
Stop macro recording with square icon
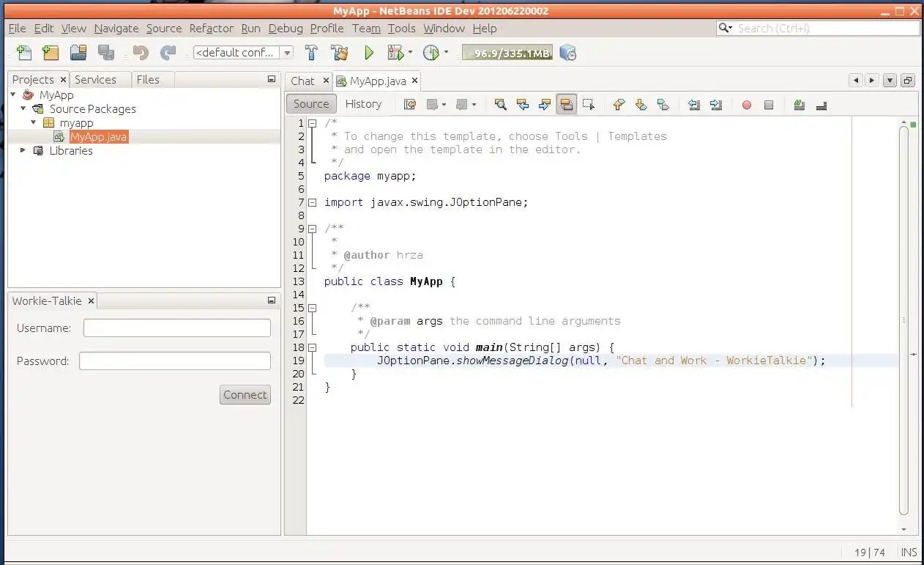769,105
